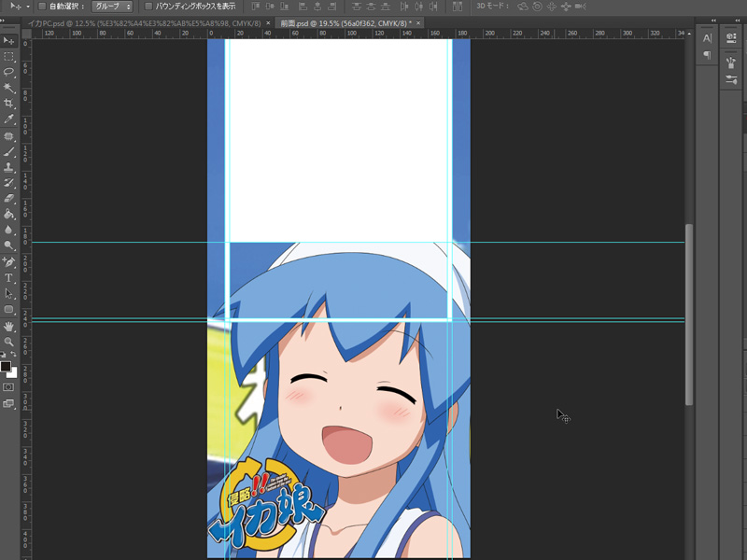Select the Dodge tool

pos(8,245)
